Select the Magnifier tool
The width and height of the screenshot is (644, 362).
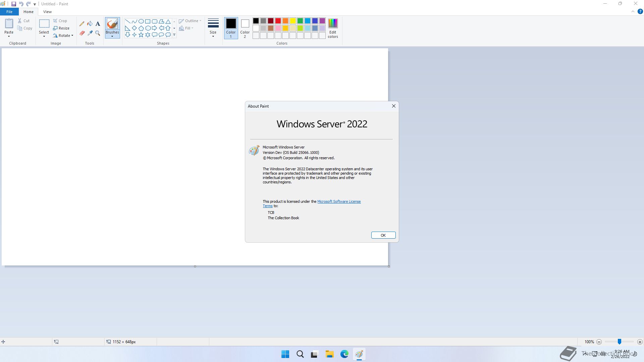pos(98,33)
